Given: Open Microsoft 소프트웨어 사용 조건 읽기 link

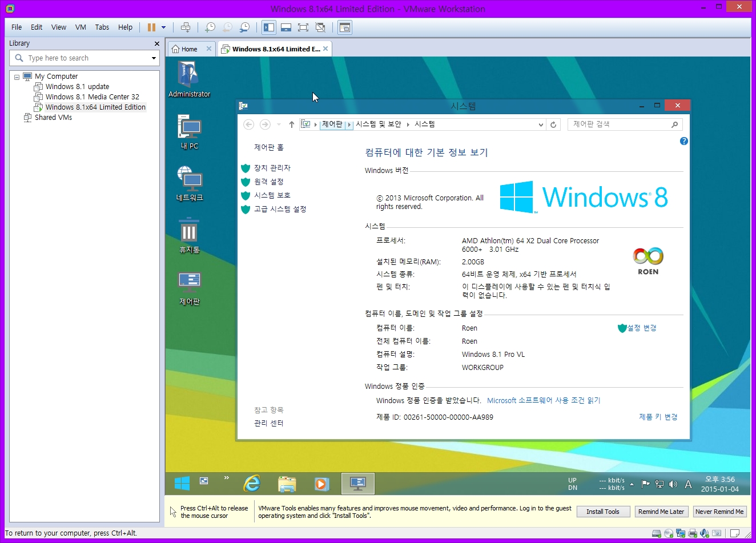Looking at the screenshot, I should [544, 400].
